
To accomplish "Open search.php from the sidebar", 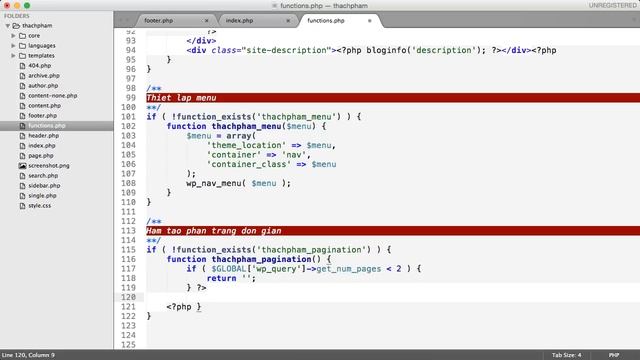I will pos(43,176).
